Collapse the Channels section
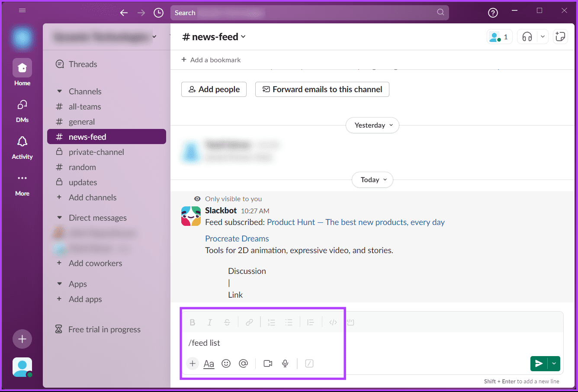 click(x=60, y=91)
